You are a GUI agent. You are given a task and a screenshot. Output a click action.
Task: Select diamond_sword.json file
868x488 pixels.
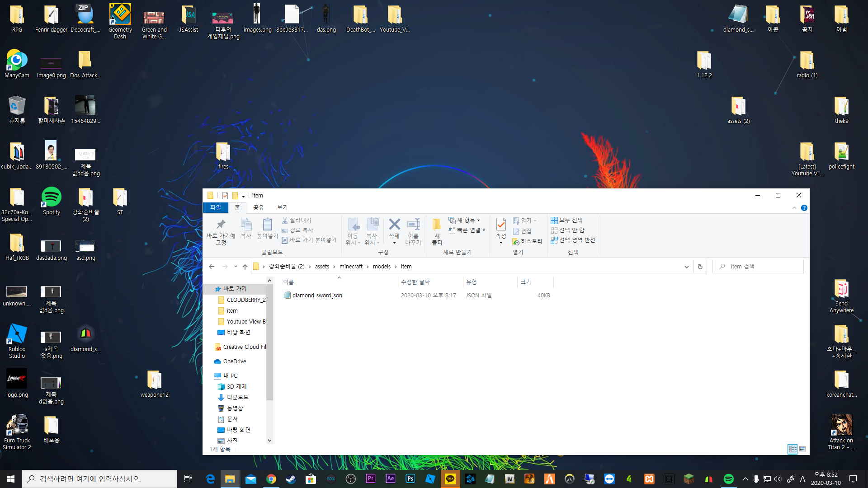click(317, 295)
